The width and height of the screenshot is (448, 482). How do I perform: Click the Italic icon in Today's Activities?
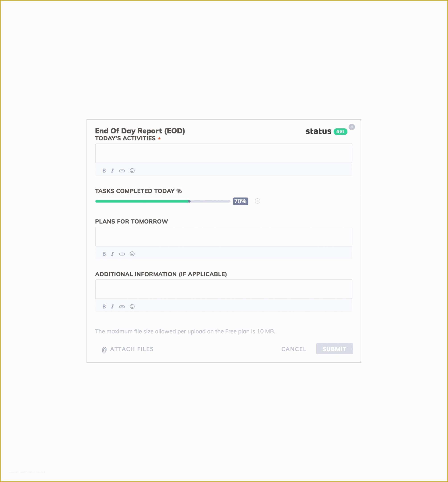[x=112, y=171]
